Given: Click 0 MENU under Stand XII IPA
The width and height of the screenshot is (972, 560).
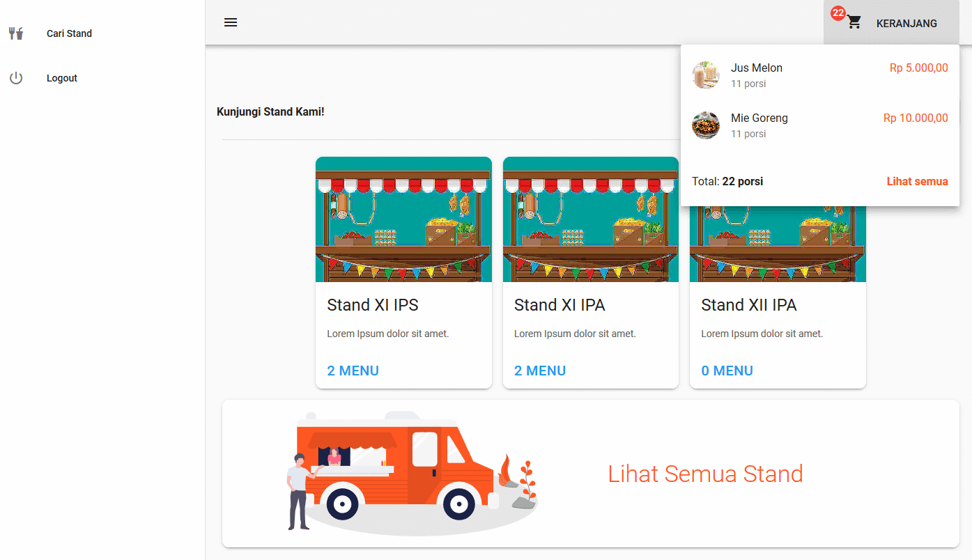Looking at the screenshot, I should coord(727,371).
